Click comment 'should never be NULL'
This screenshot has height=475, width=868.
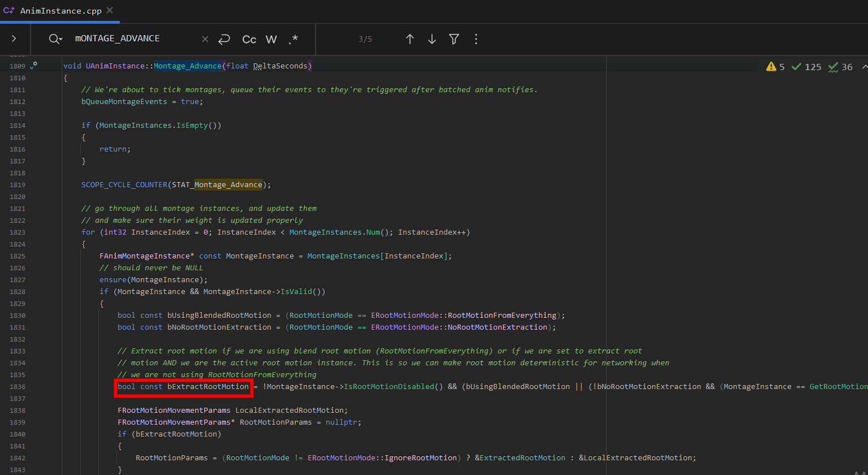pos(152,268)
